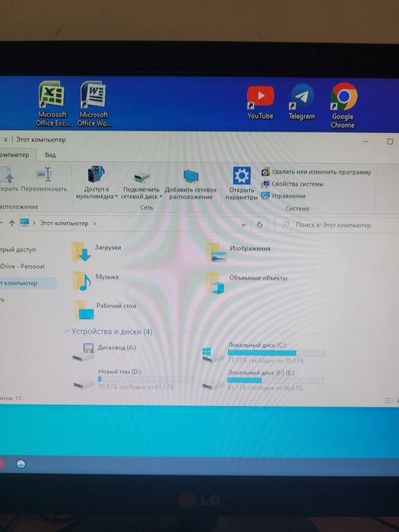Click the search field Поиск в: Этот компьютер
The width and height of the screenshot is (399, 532).
tap(336, 225)
